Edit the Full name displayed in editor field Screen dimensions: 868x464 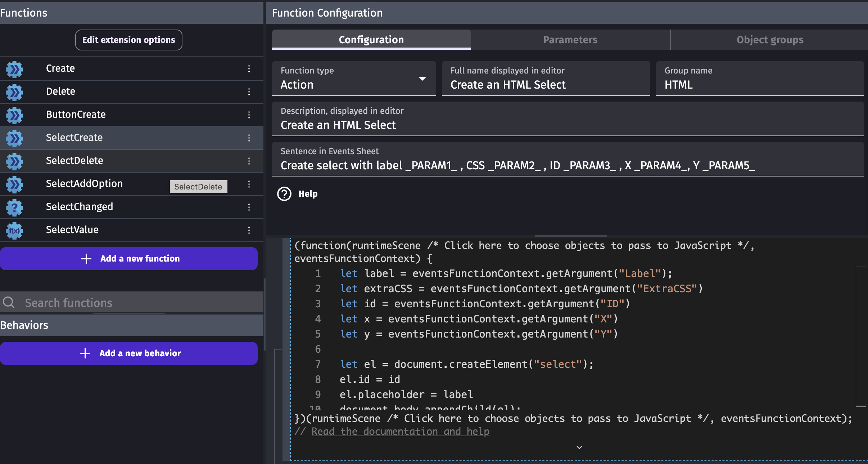pos(546,79)
